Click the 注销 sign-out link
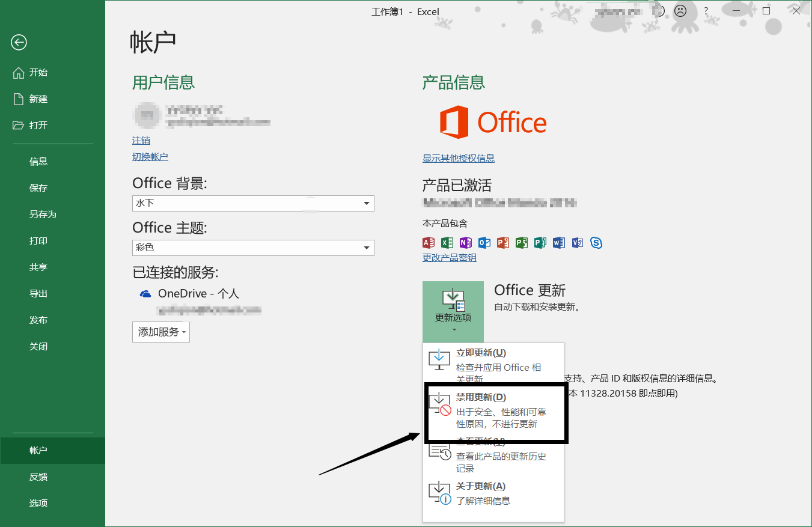 pos(141,141)
